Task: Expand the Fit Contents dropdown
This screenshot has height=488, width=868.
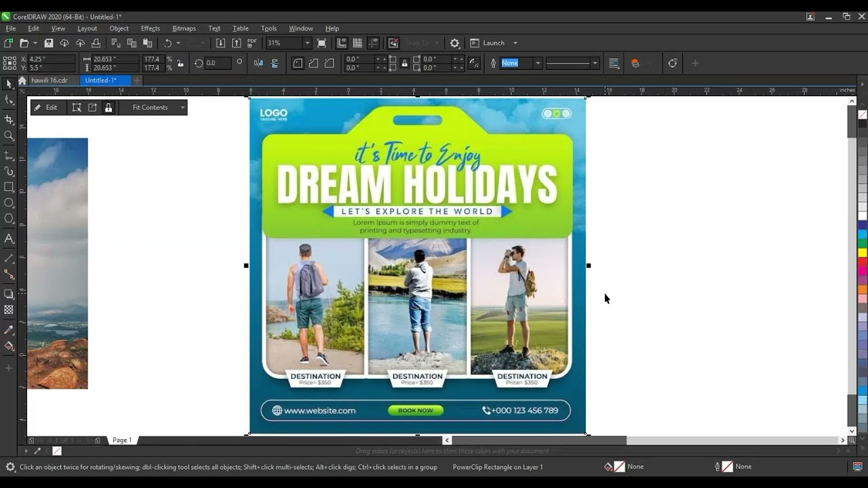Action: pyautogui.click(x=182, y=107)
